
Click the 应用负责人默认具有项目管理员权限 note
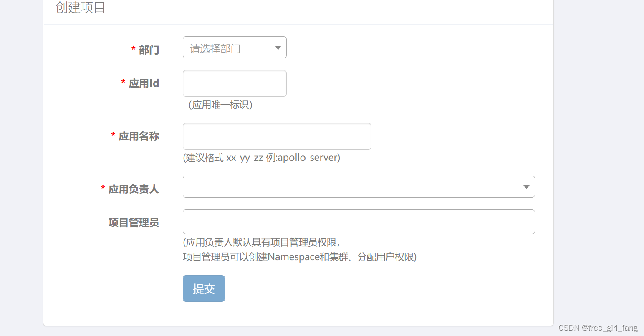click(x=261, y=242)
